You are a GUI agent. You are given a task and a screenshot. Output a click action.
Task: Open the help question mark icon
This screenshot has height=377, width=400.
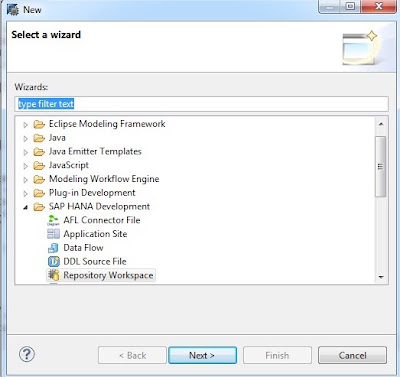(27, 354)
